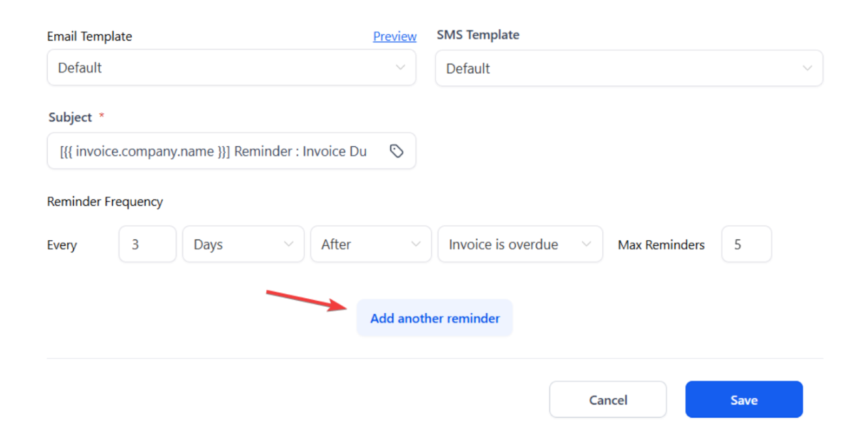
Task: Open the Email Template dropdown
Action: click(231, 68)
